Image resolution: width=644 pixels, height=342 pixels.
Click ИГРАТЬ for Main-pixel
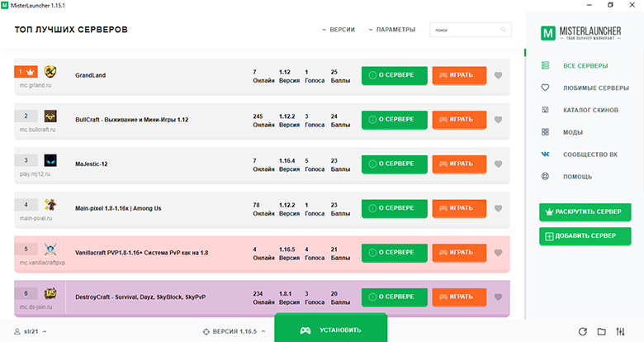tap(459, 208)
